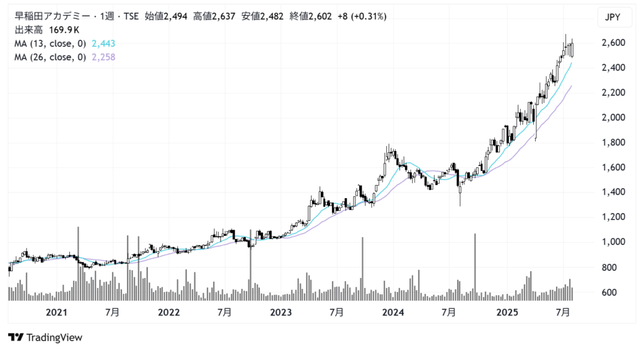This screenshot has height=351, width=644.
Task: Click the 早稲田アカデミー symbol title
Action: pyautogui.click(x=52, y=16)
